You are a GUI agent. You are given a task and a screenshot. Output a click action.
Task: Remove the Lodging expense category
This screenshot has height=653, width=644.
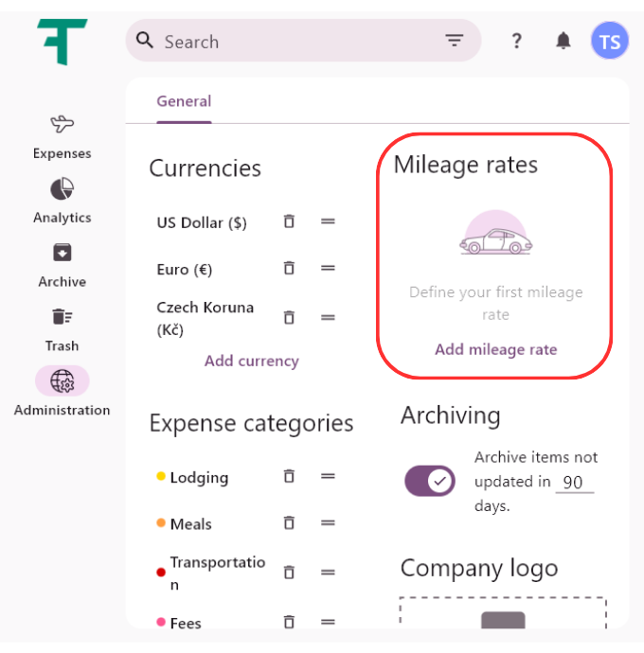click(289, 476)
